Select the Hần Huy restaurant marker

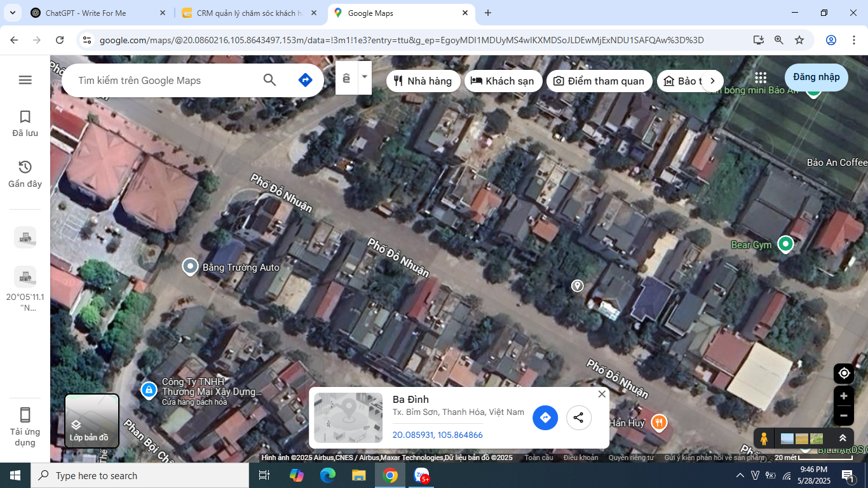(659, 423)
